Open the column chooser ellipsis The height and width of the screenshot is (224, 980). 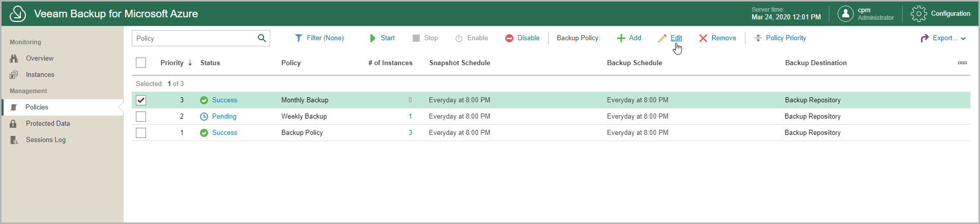point(962,63)
